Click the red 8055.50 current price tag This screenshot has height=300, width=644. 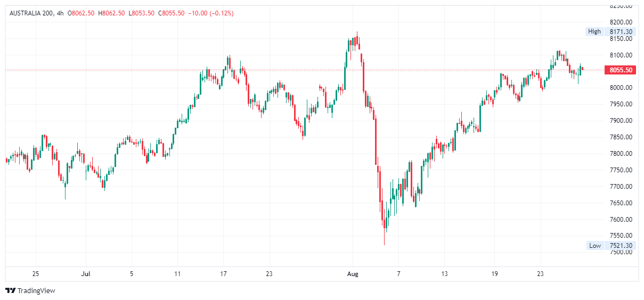(621, 70)
